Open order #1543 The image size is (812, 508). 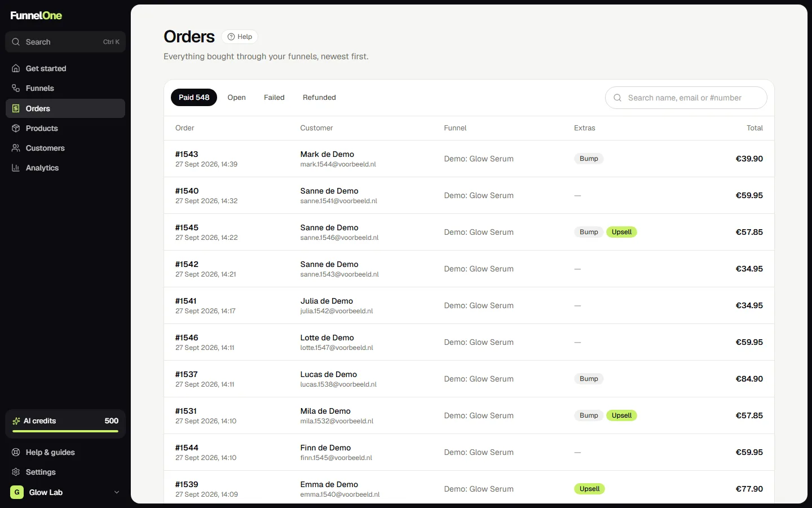187,154
